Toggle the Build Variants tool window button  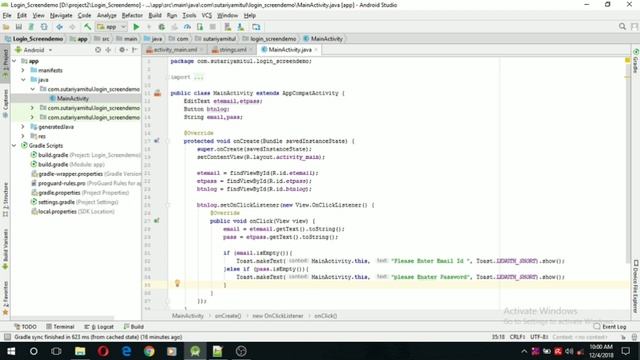click(x=5, y=249)
